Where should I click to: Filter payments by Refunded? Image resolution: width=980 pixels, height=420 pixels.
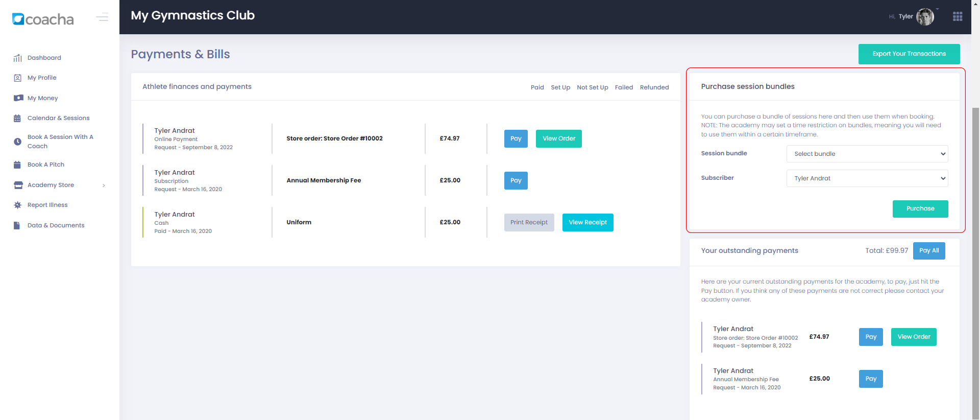pos(654,87)
